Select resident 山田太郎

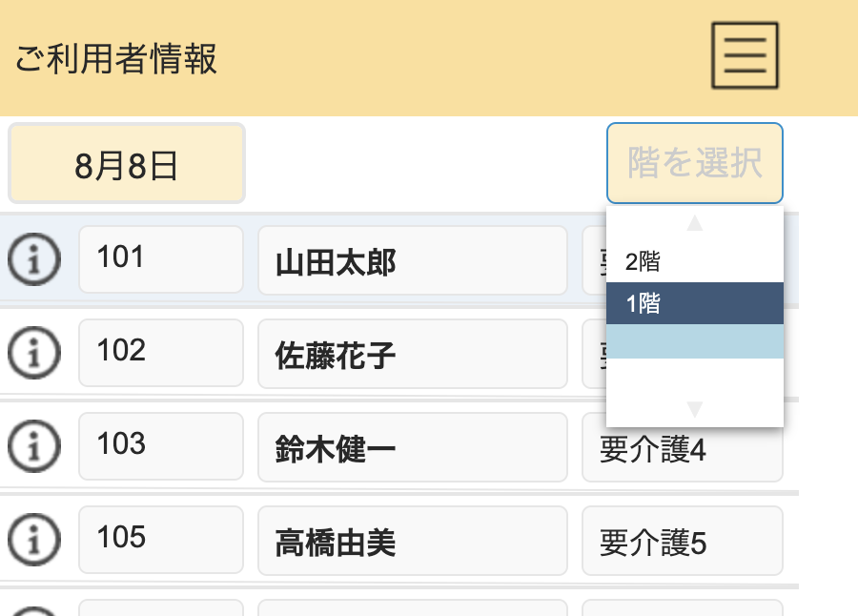[x=412, y=261]
